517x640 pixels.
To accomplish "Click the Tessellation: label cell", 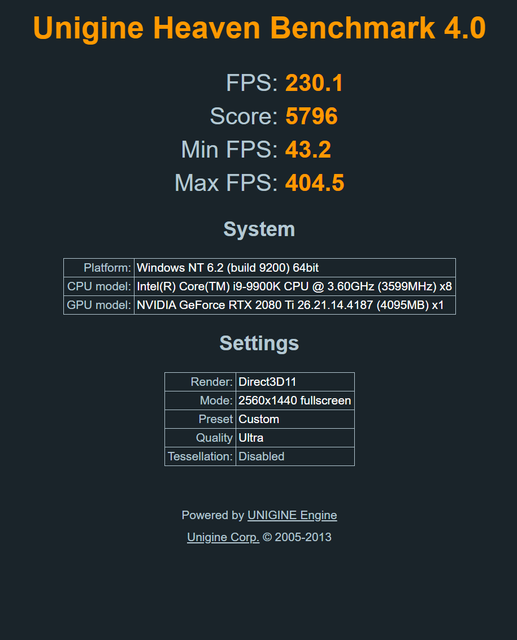I will point(200,456).
